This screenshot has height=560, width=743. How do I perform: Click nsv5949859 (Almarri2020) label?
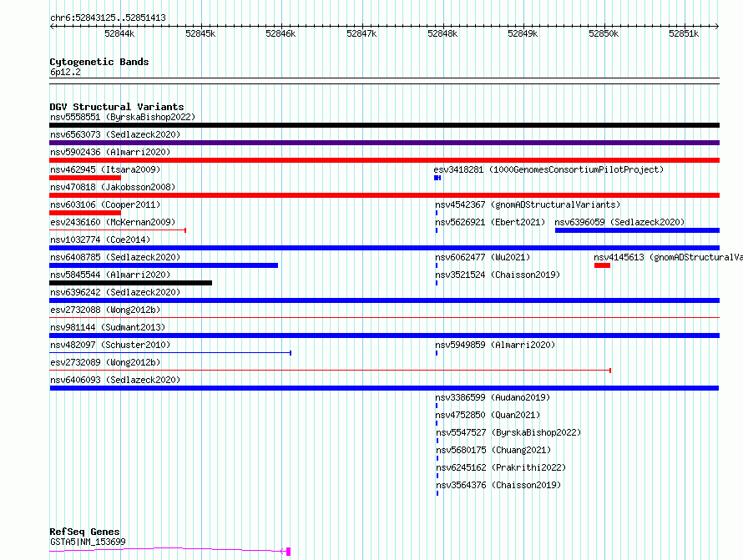(x=495, y=345)
